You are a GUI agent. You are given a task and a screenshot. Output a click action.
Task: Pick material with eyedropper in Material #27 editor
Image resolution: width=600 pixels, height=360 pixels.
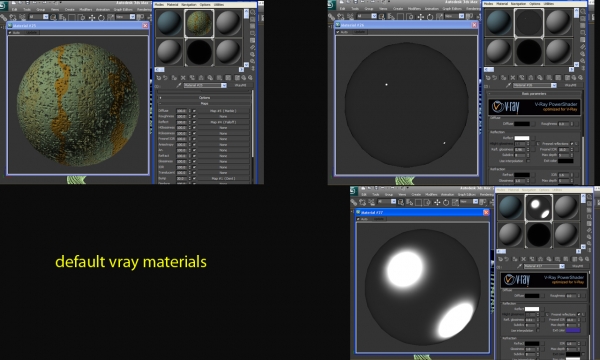[x=519, y=266]
